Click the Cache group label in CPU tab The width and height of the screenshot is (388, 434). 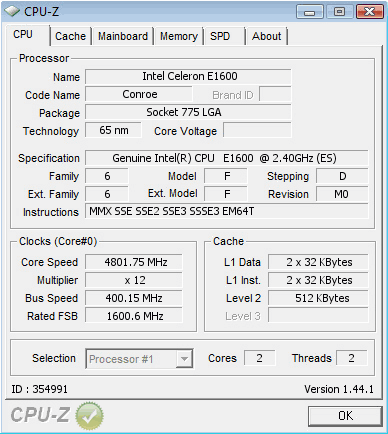pyautogui.click(x=229, y=241)
